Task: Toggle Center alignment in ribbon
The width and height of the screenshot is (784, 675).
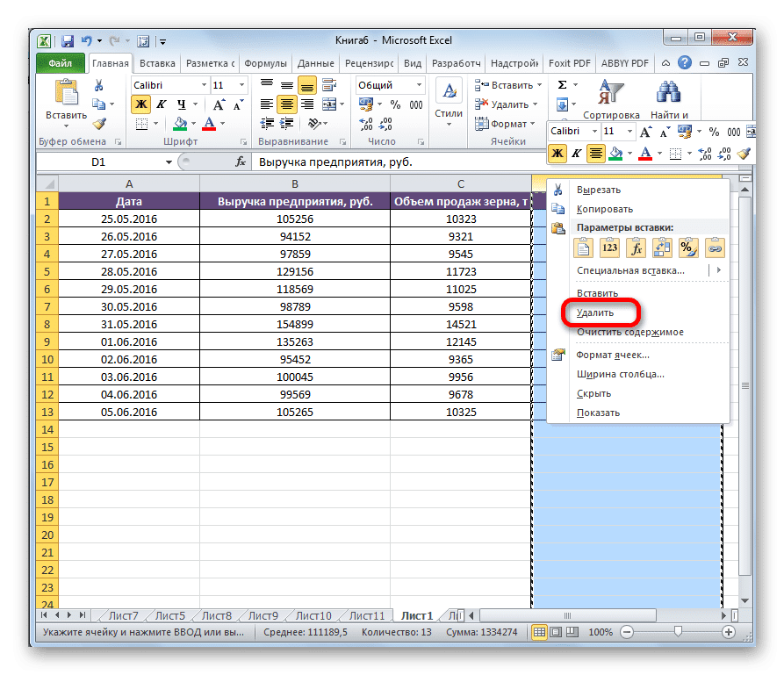Action: [x=287, y=104]
